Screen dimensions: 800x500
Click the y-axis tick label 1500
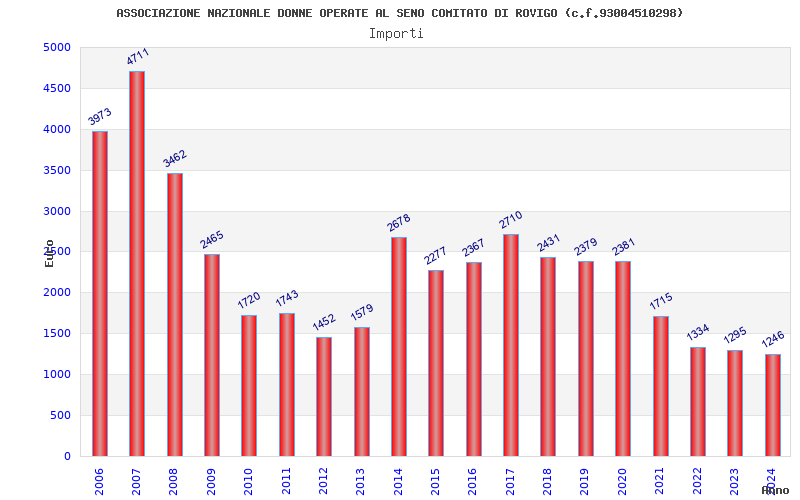(x=57, y=333)
